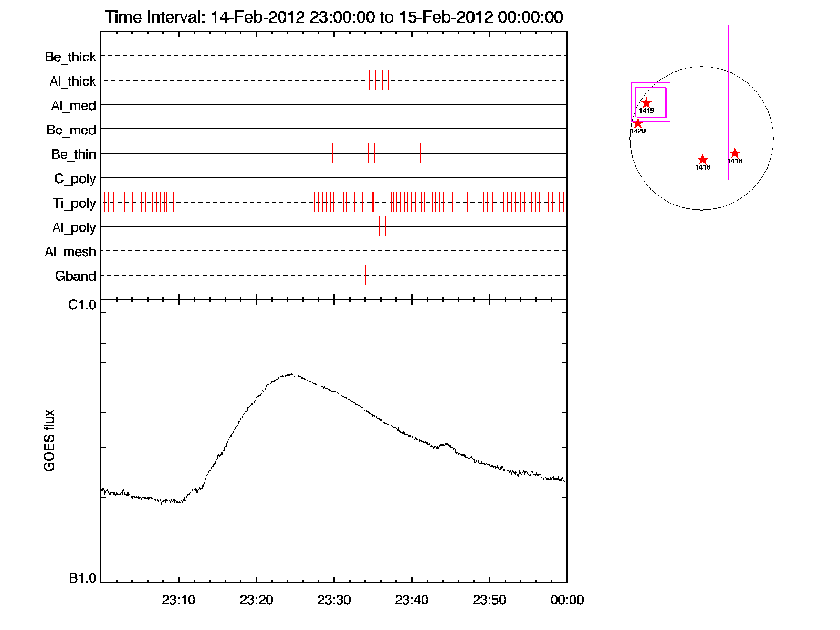This screenshot has height=630, width=840.
Task: Select the 1420 active region star
Action: pyautogui.click(x=638, y=124)
